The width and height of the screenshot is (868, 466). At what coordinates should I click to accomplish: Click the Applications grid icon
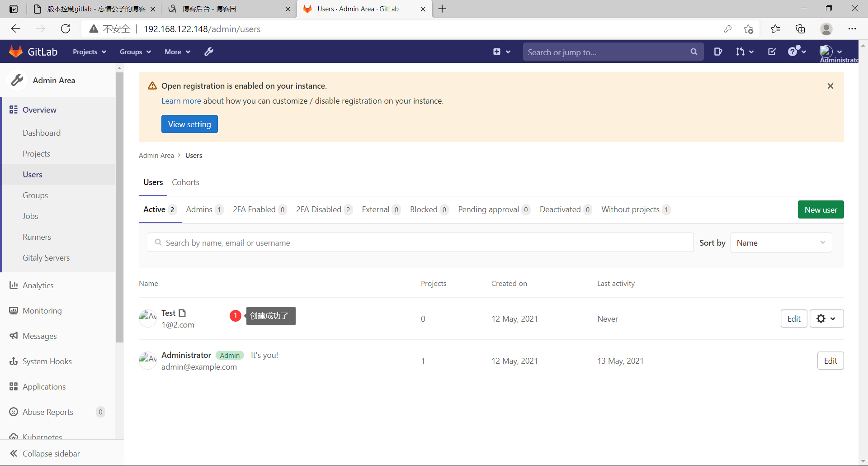point(14,386)
